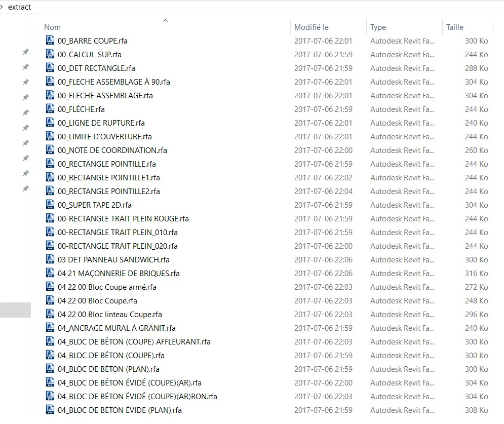Click the type cell of 00_SUPER TAPE 2D.rfa
Viewport: 504px width, 424px height.
click(402, 205)
